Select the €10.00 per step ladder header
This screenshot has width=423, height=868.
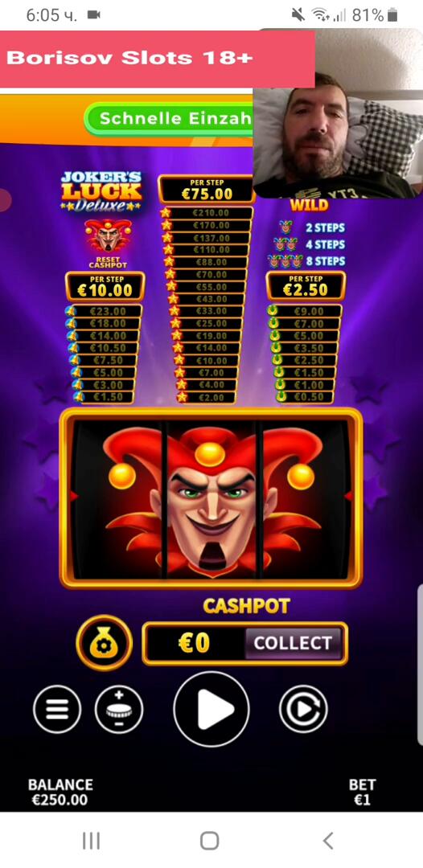[x=105, y=286]
